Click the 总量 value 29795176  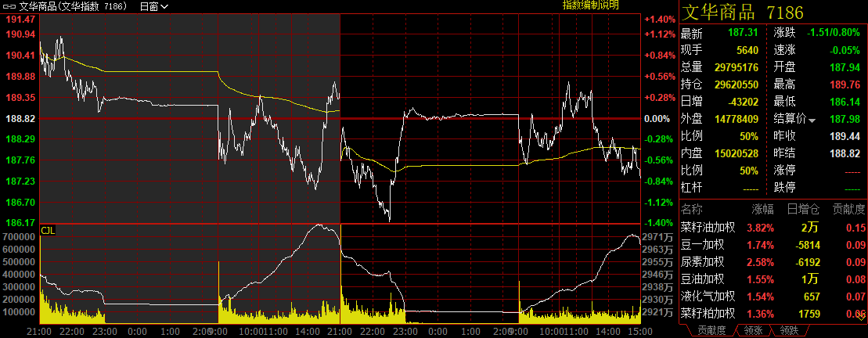(735, 67)
